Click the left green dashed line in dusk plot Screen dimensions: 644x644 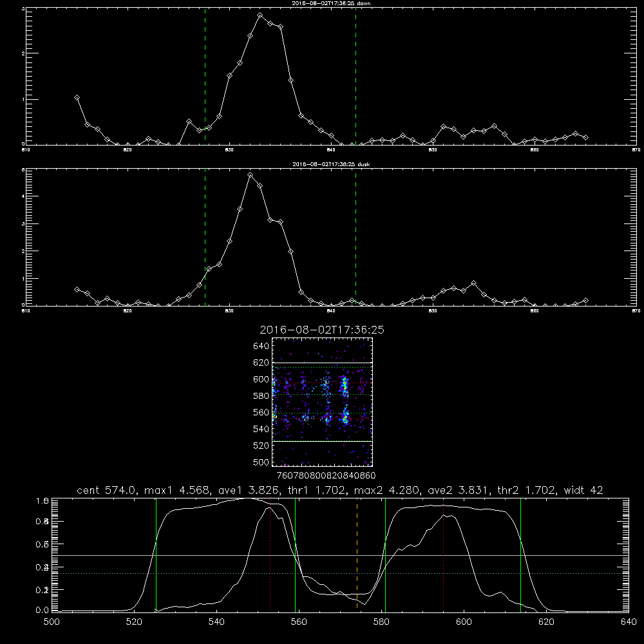[x=205, y=238]
